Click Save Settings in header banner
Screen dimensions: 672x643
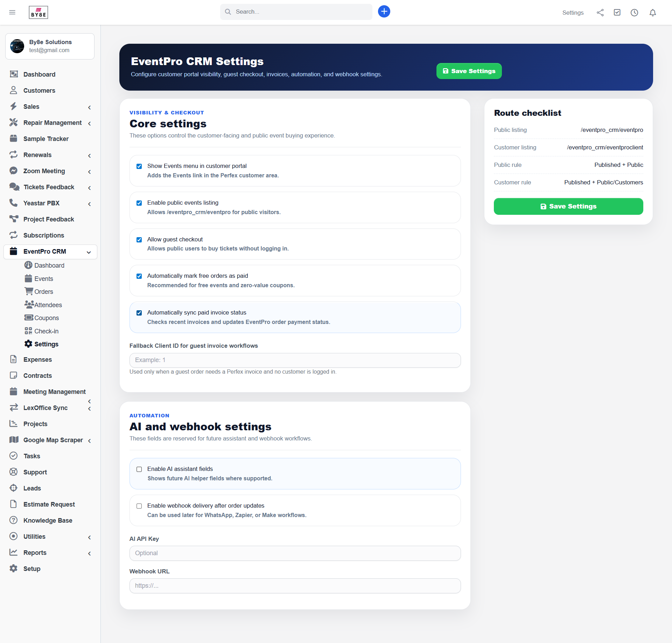[469, 71]
